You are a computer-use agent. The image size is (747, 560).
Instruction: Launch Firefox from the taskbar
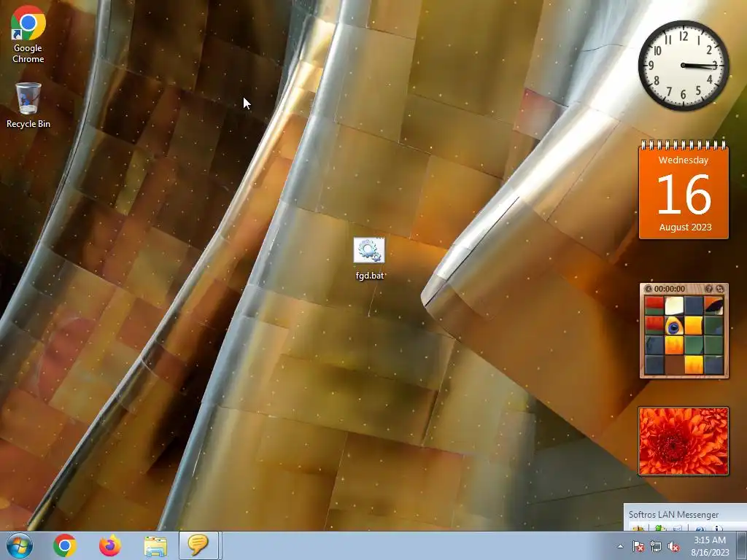pyautogui.click(x=110, y=545)
